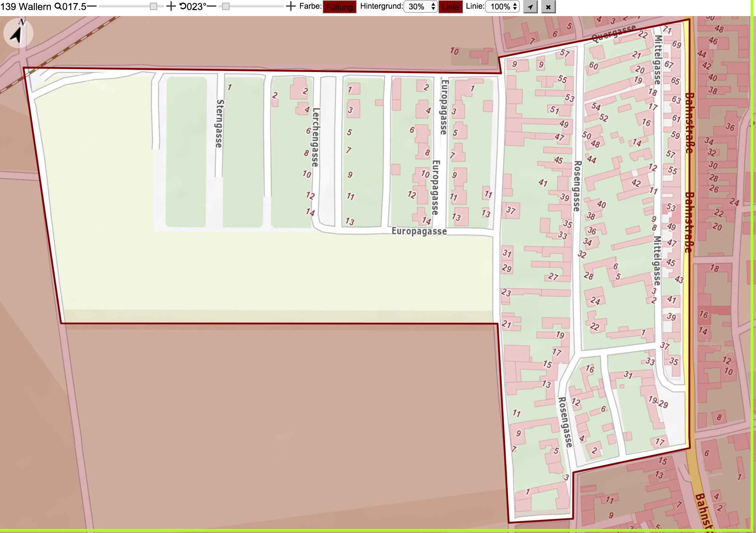Click the rotation reset arrow icon
The image size is (756, 533).
[183, 6]
